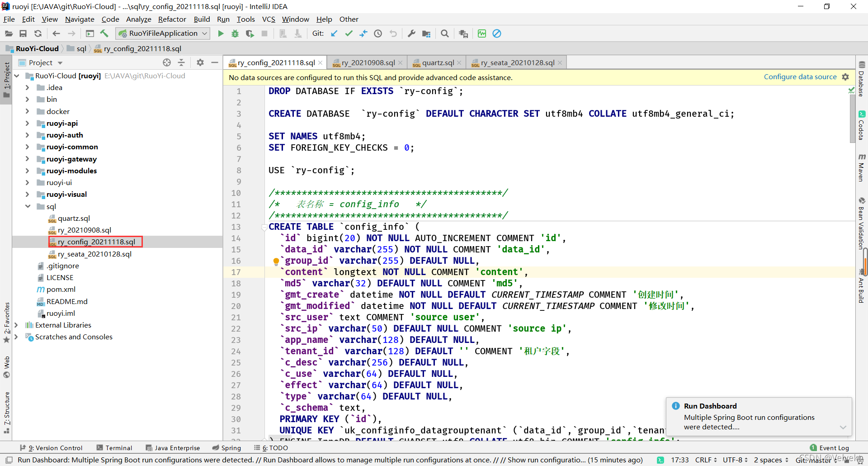Image resolution: width=868 pixels, height=466 pixels.
Task: Click the Save All toolbar icon
Action: click(23, 33)
